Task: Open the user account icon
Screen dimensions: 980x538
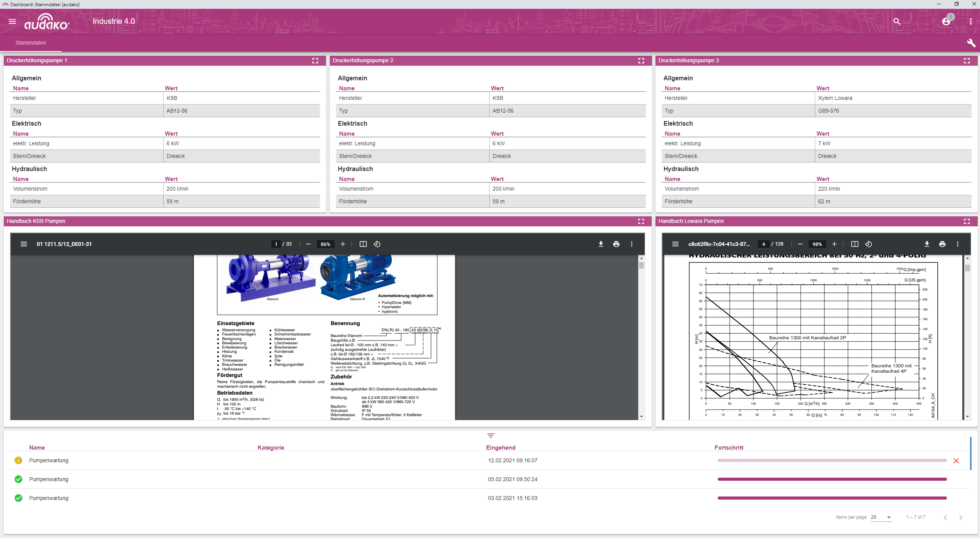Action: coord(946,21)
